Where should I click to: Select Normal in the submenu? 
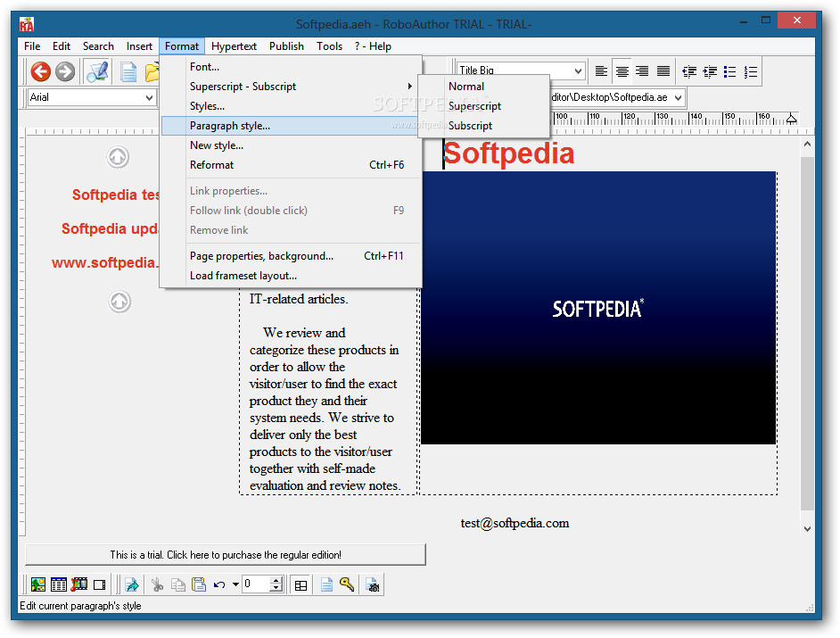click(484, 87)
